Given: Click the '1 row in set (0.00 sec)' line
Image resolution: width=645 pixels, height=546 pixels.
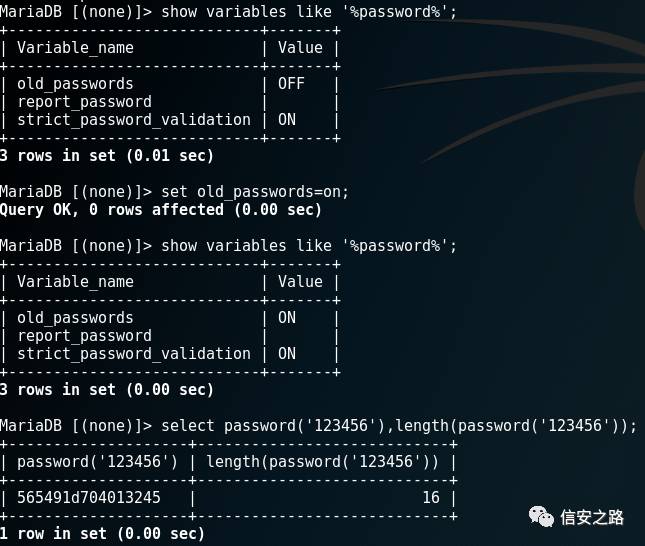Looking at the screenshot, I should tap(102, 534).
